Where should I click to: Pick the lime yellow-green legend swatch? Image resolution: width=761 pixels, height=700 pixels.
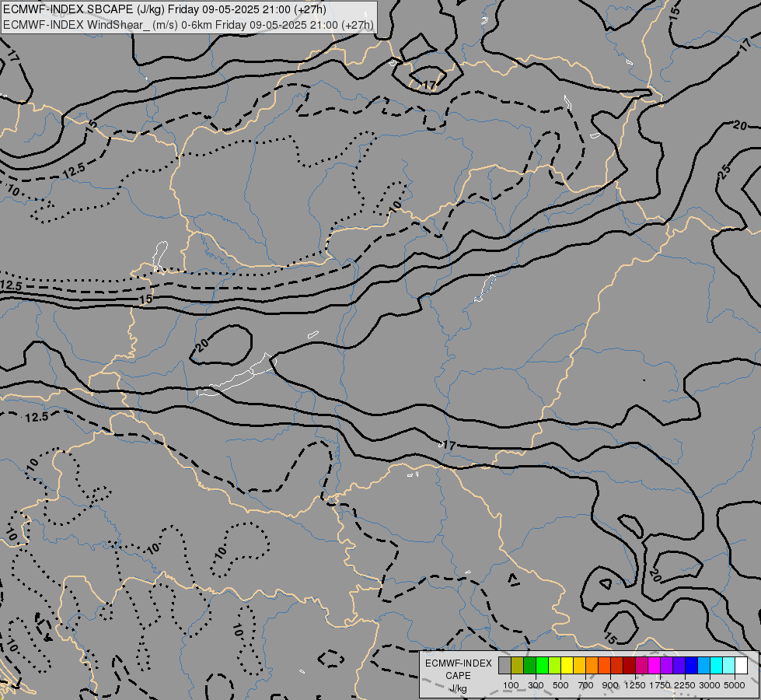(x=554, y=666)
